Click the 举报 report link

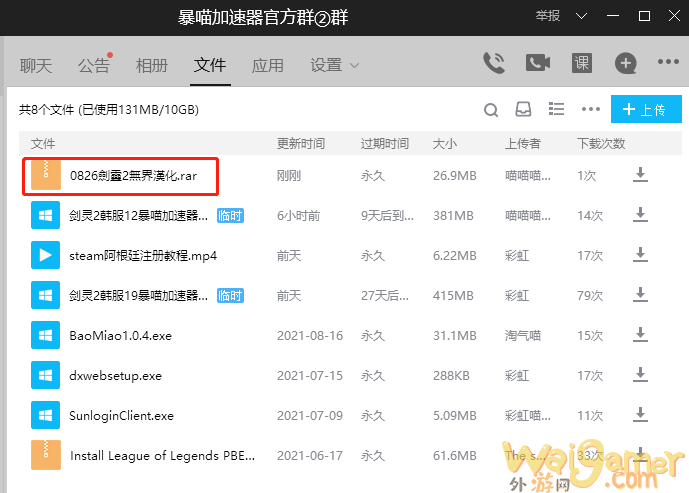tap(548, 16)
